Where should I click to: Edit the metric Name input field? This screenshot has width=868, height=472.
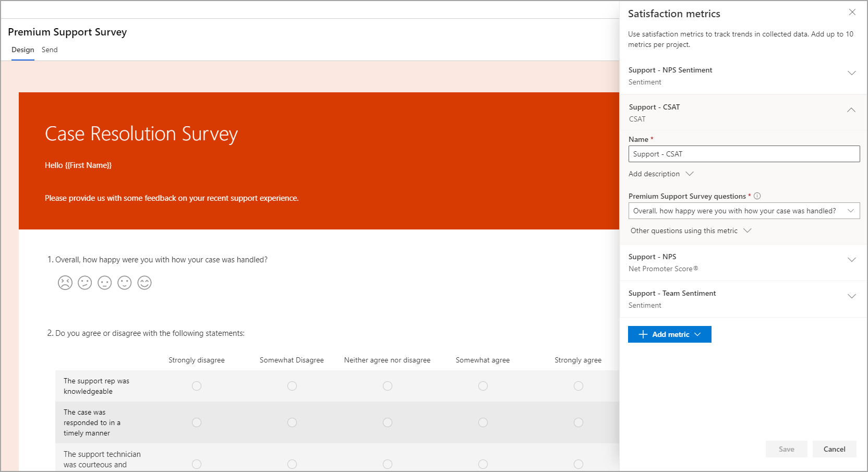point(744,154)
